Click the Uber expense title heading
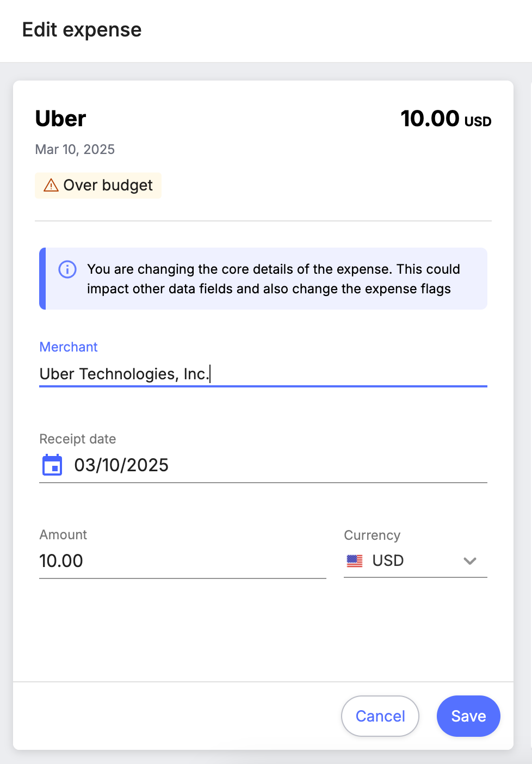The width and height of the screenshot is (532, 764). pos(61,119)
